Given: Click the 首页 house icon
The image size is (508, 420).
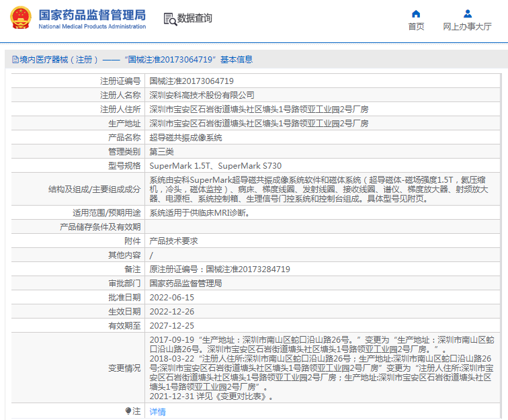Looking at the screenshot, I should pos(416,13).
